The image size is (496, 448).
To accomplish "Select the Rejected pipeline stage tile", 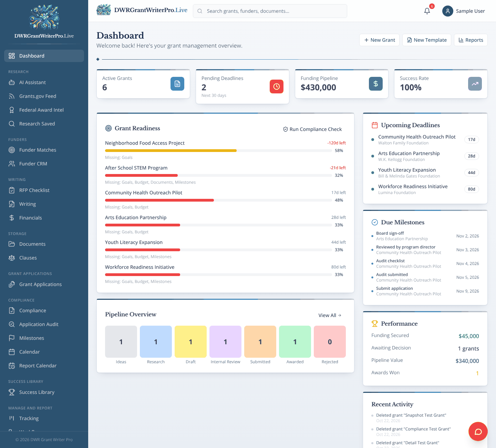I will (330, 342).
